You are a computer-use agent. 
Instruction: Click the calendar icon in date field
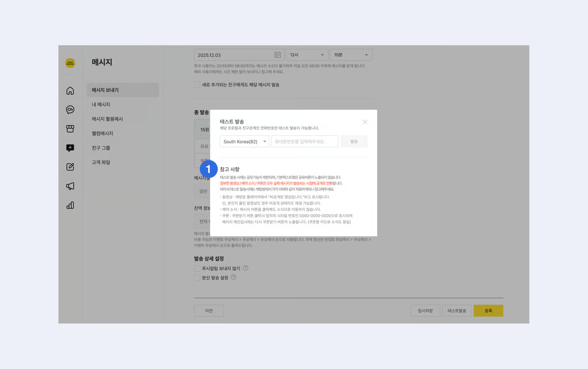point(277,55)
